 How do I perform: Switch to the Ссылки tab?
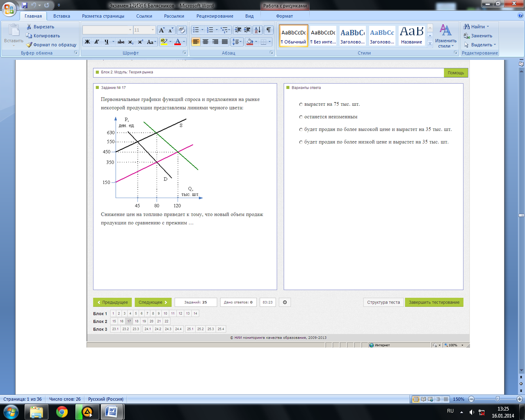click(144, 16)
